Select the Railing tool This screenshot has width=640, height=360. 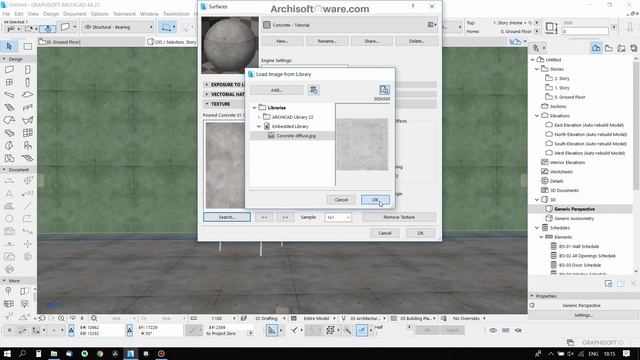click(x=27, y=108)
